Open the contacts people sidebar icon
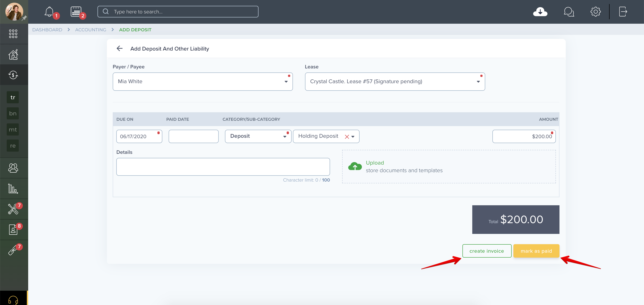 13,168
